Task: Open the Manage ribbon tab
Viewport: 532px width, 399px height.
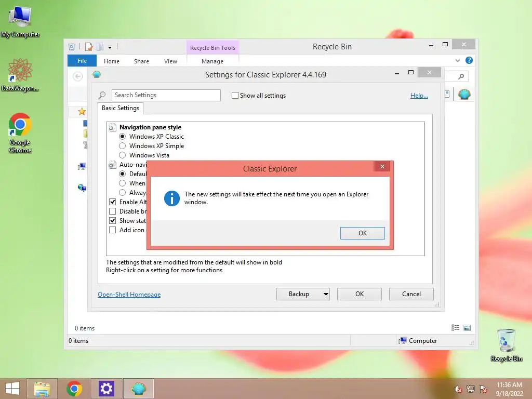Action: coord(212,61)
